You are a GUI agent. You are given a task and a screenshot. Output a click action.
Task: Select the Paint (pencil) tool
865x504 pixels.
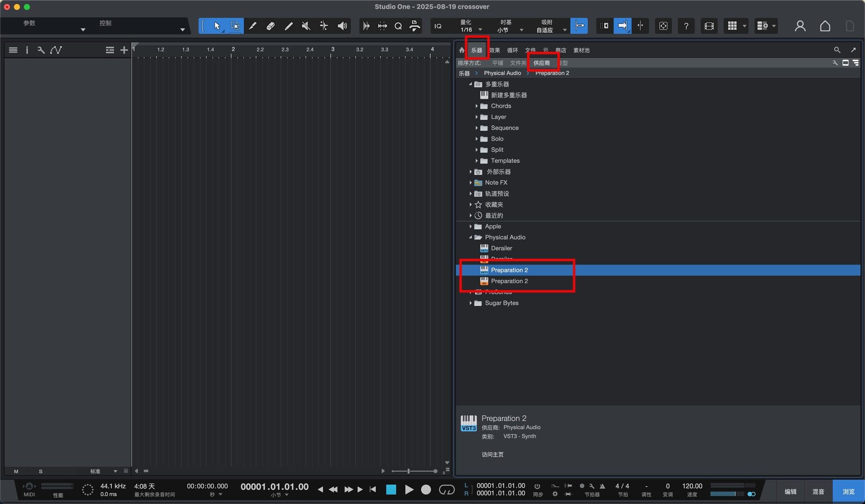coord(288,26)
